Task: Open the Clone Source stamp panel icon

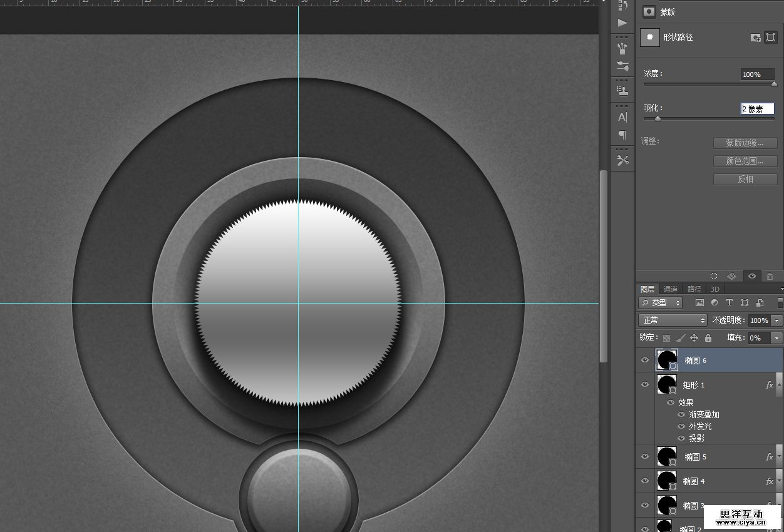Action: pos(622,91)
